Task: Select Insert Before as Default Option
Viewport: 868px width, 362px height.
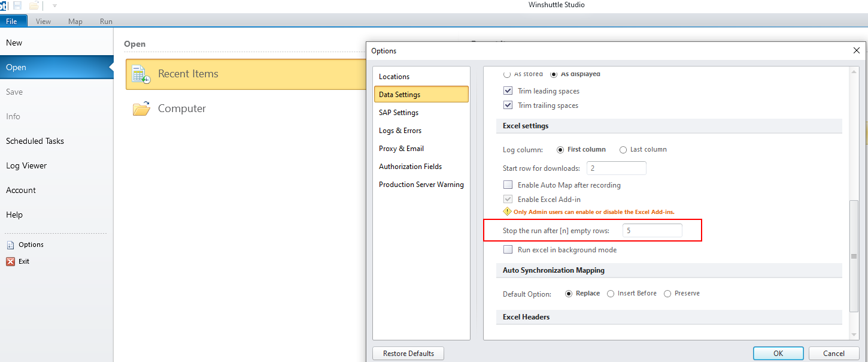Action: pyautogui.click(x=611, y=294)
